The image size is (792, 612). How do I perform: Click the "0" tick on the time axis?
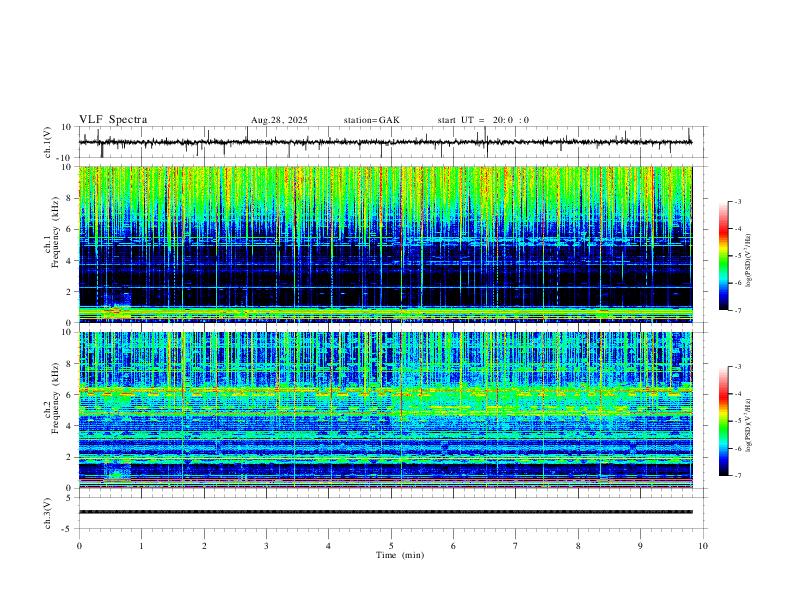click(79, 546)
